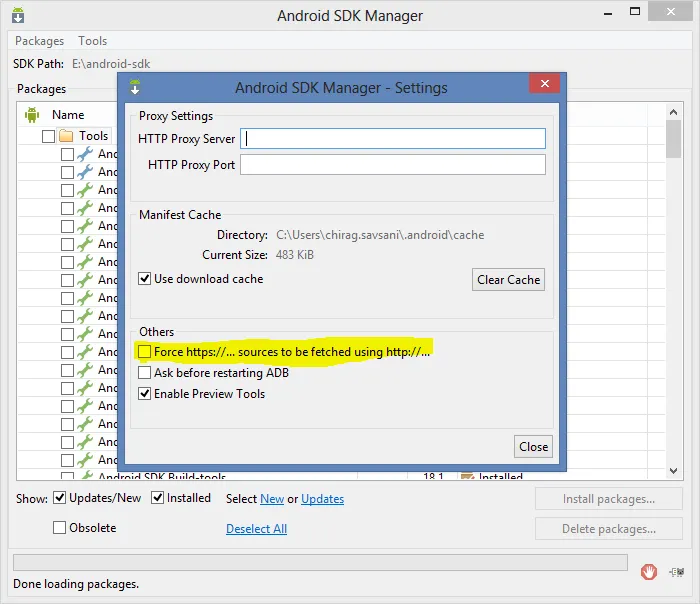Click the loading progress bar at bottom
The height and width of the screenshot is (604, 700).
(x=320, y=562)
